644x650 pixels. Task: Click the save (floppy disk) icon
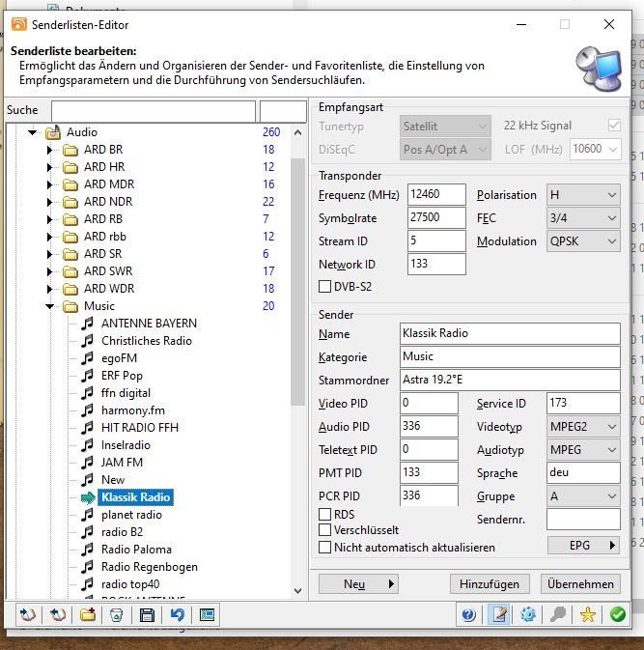(147, 614)
